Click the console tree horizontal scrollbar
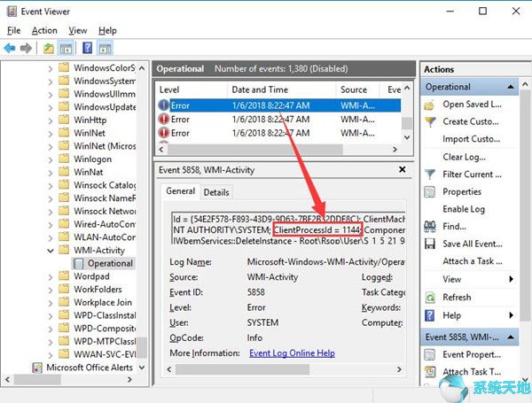 (37, 379)
